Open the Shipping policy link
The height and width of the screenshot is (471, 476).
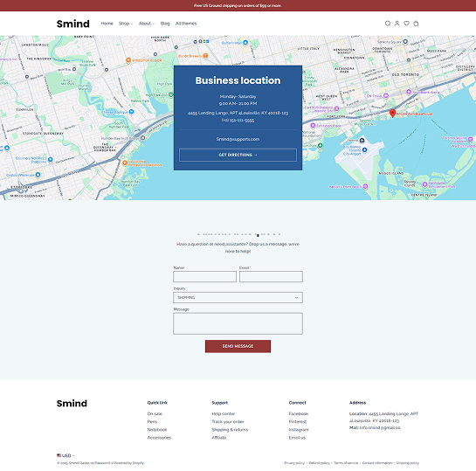tap(407, 463)
